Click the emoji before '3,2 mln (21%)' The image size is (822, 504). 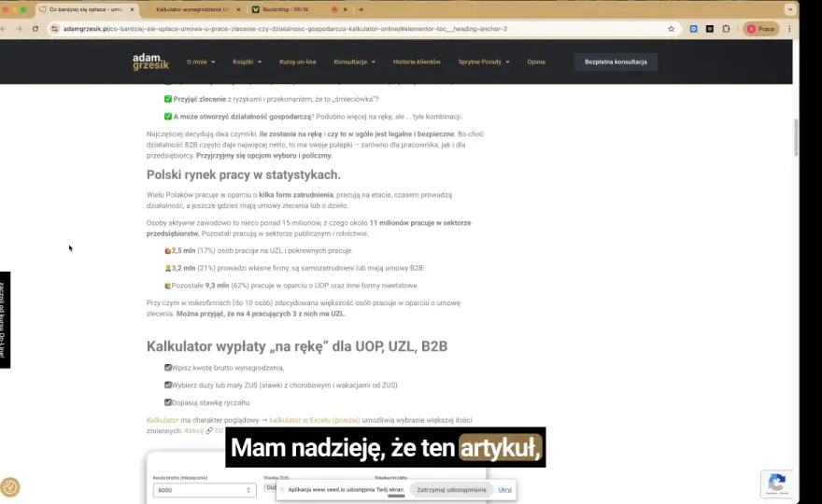tap(168, 268)
